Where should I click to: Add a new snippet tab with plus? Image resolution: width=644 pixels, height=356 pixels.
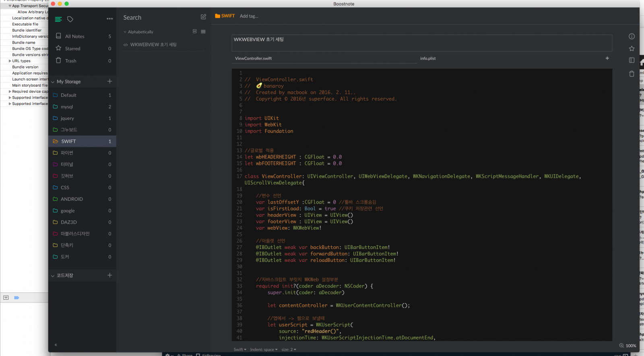click(x=607, y=58)
